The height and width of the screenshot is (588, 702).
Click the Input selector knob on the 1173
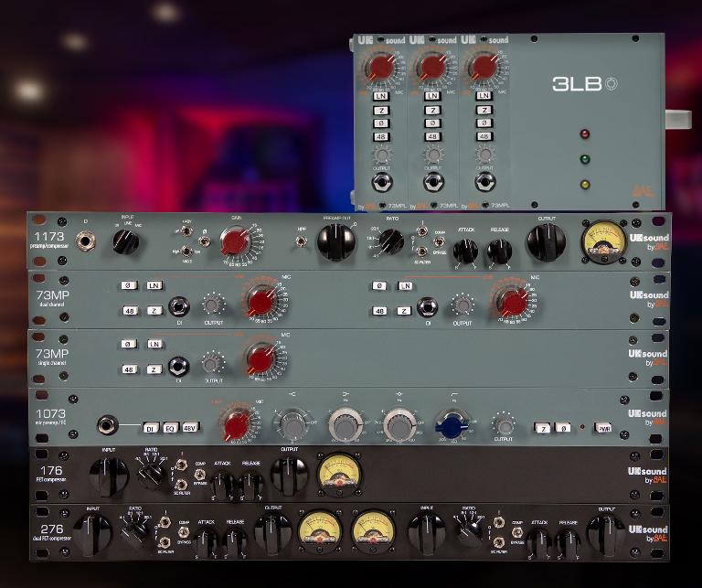click(126, 242)
